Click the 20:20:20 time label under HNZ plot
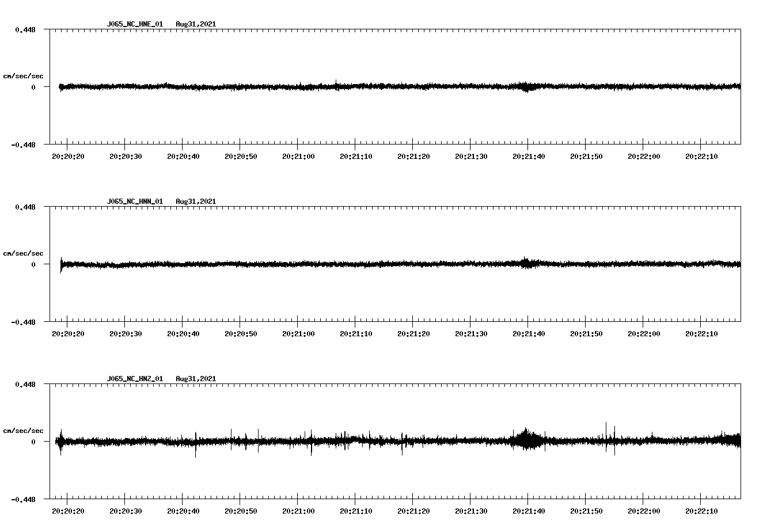The image size is (782, 532). pyautogui.click(x=68, y=511)
